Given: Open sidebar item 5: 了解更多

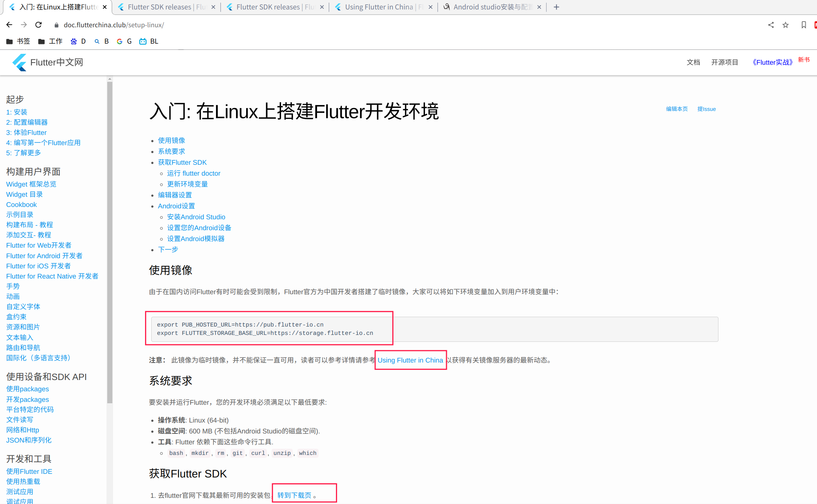Looking at the screenshot, I should (24, 153).
